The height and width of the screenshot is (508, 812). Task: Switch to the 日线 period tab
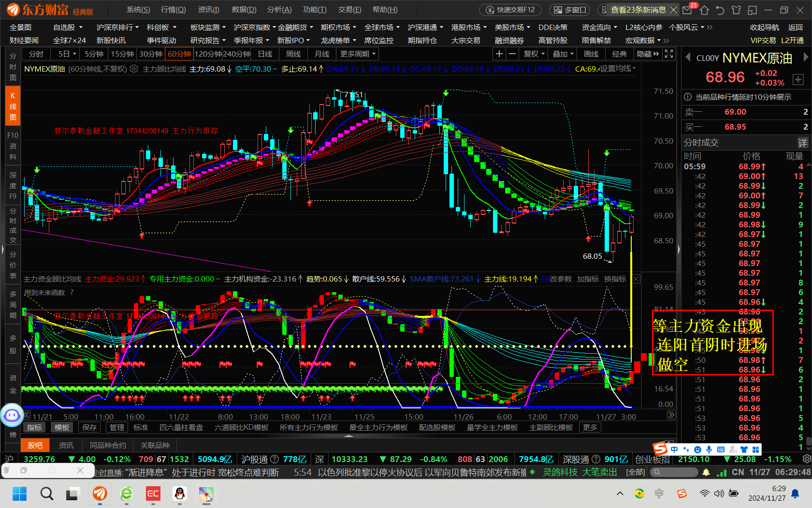click(265, 54)
